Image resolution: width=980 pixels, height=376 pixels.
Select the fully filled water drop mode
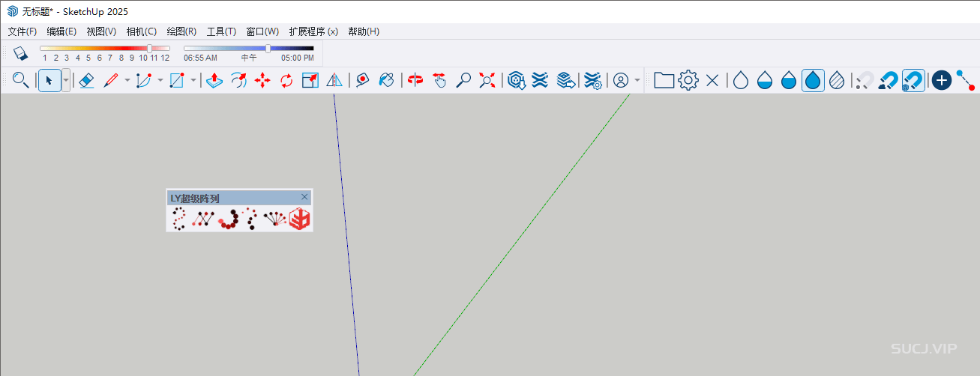click(x=814, y=80)
